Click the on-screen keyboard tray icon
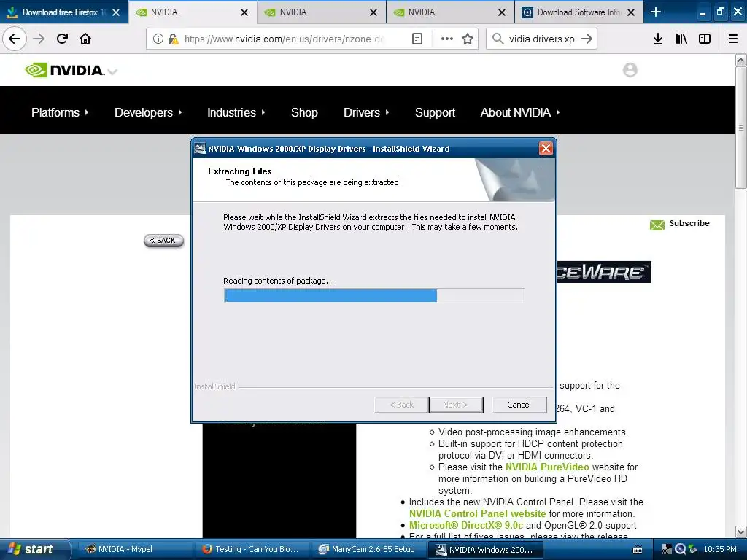 coord(638,550)
